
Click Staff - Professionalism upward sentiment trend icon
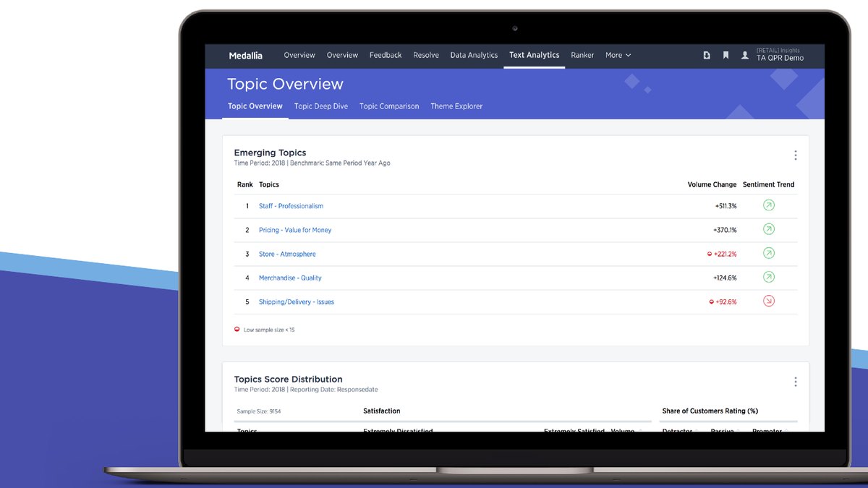[x=769, y=205]
